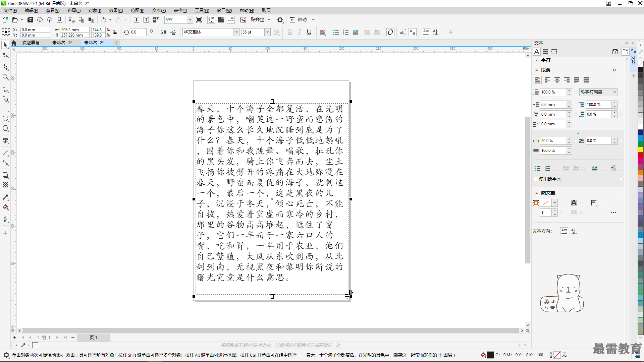Open the zoom level 59% dropdown
The height and width of the screenshot is (362, 644).
190,20
